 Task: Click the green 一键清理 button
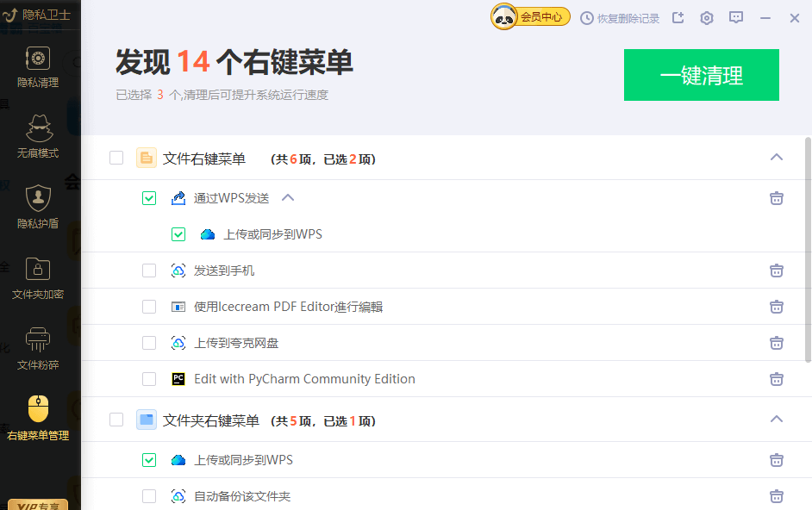[x=701, y=75]
